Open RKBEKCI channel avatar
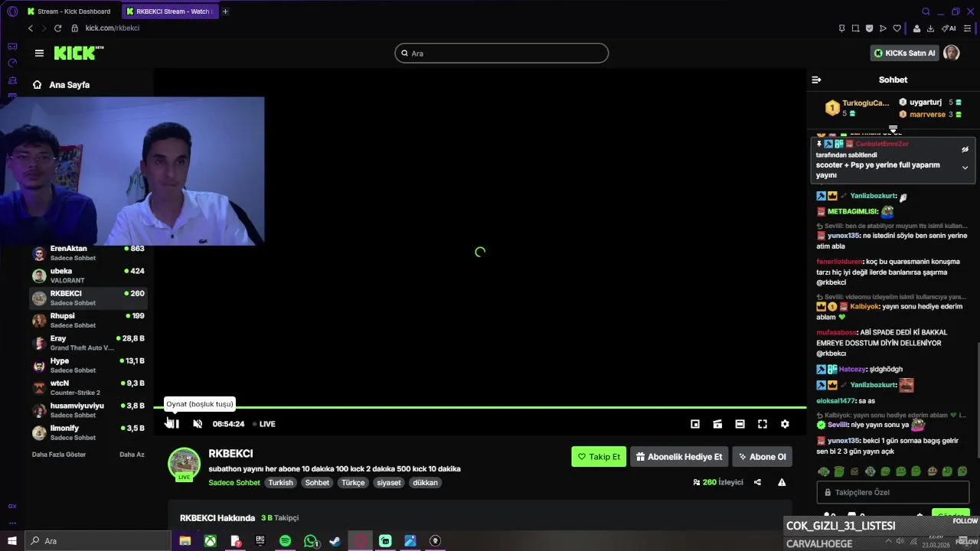 (184, 464)
